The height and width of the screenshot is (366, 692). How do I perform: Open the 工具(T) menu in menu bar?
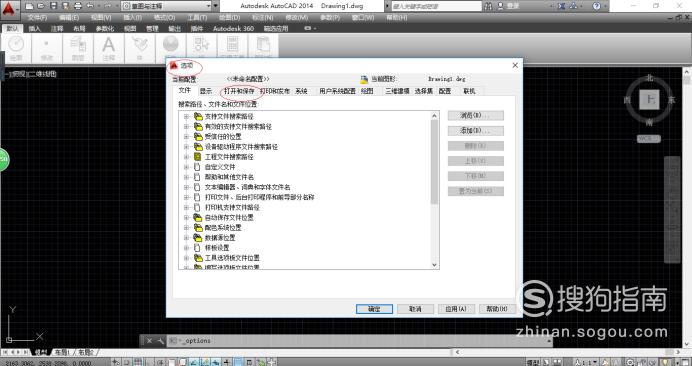click(197, 18)
